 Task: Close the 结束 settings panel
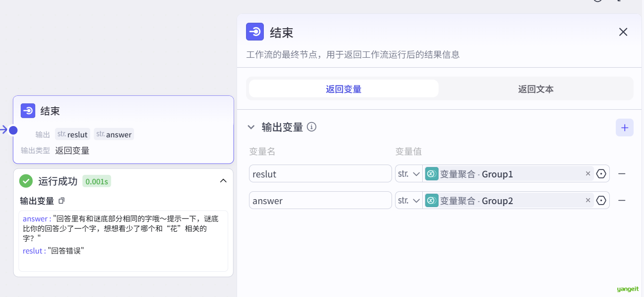click(623, 32)
